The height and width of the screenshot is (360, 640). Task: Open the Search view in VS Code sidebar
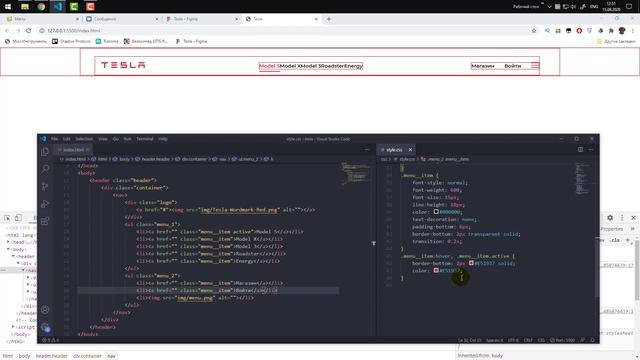coord(45,169)
